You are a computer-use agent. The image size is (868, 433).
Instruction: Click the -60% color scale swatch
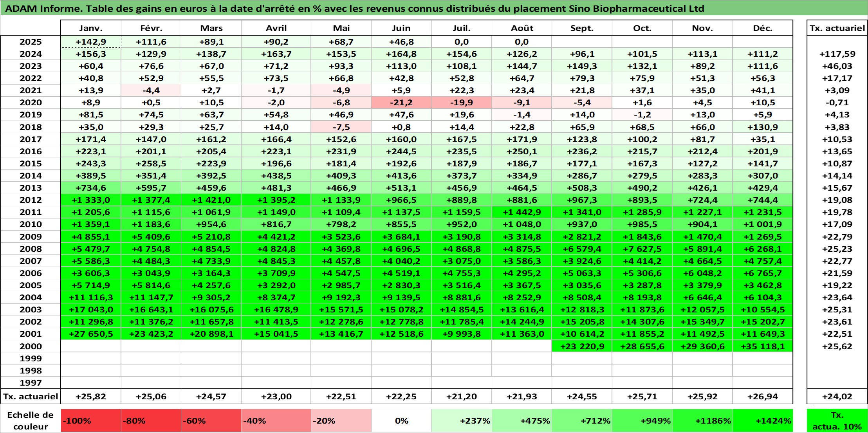point(211,421)
